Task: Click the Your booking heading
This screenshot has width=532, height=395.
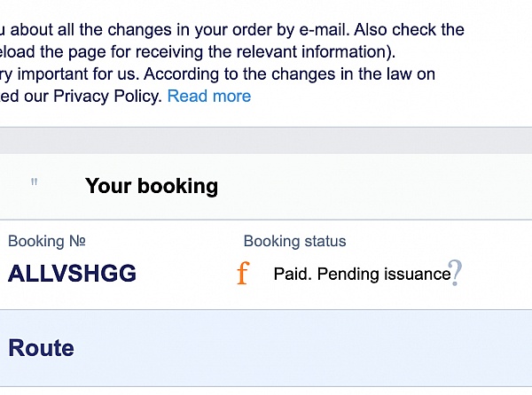Action: click(152, 186)
